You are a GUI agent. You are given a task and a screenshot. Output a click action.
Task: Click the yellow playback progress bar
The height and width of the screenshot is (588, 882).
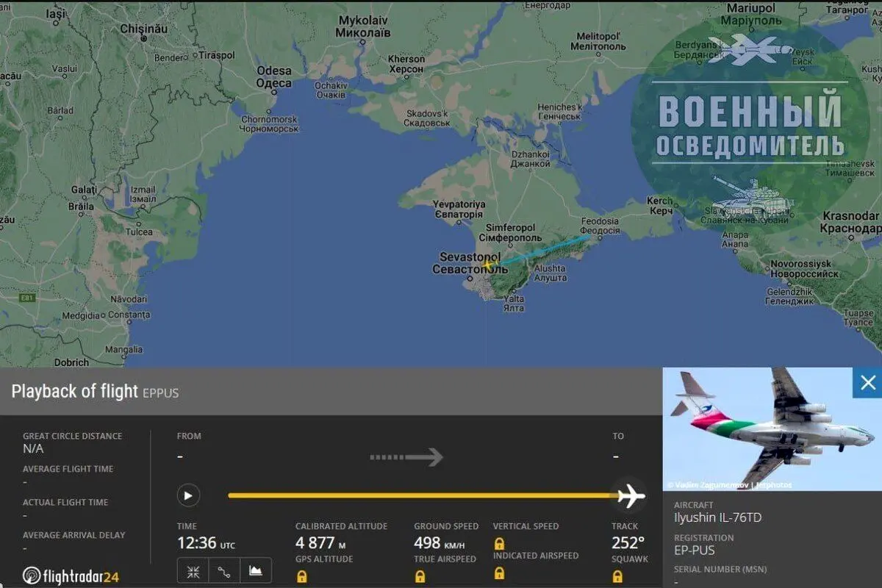coord(423,495)
